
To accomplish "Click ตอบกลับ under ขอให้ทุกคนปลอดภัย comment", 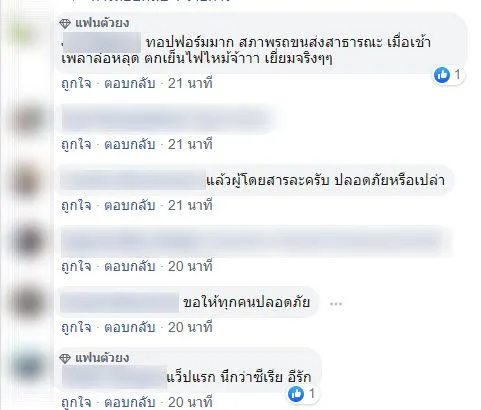I will point(130,327).
